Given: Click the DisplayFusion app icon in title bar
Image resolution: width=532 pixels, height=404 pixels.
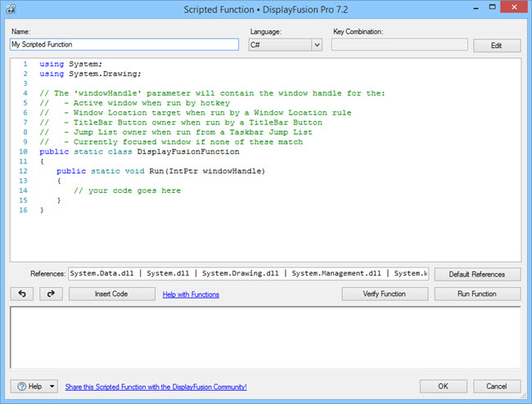Looking at the screenshot, I should [x=11, y=9].
